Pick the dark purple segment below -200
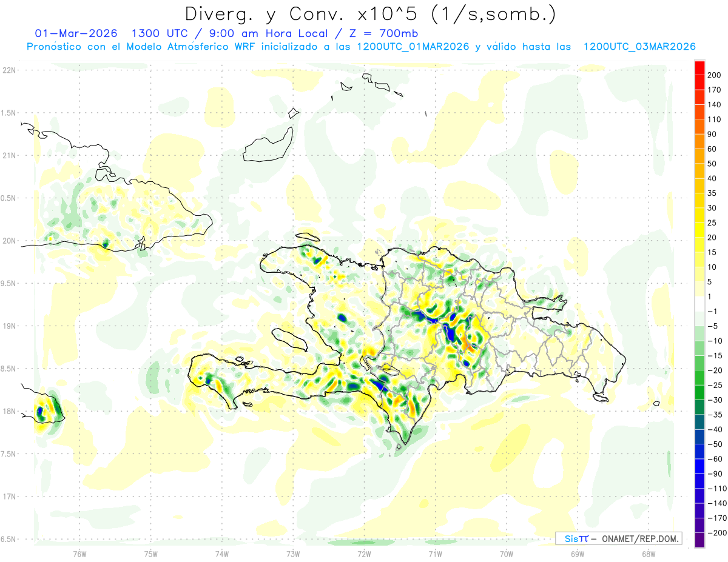This screenshot has height=562, width=728. click(x=700, y=540)
